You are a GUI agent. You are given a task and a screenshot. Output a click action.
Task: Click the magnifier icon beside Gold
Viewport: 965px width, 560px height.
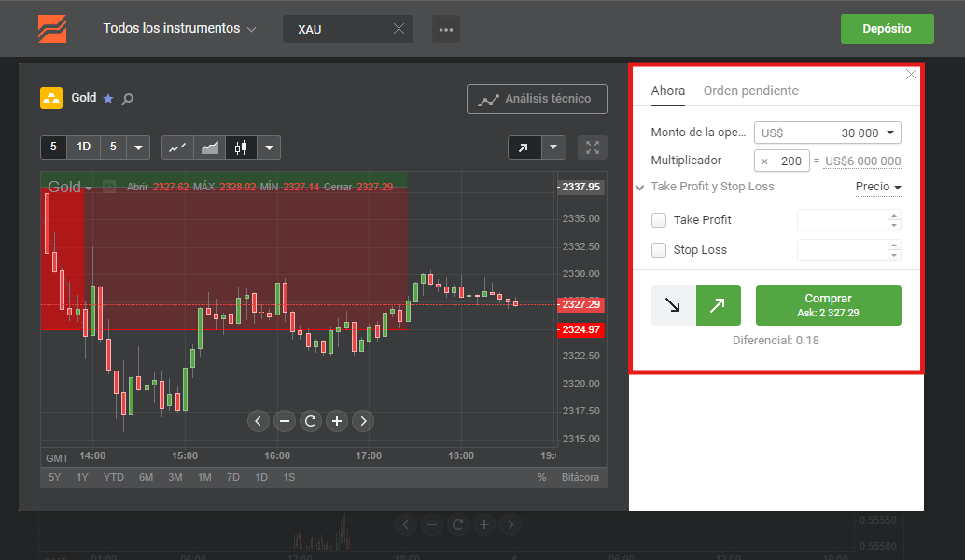[x=128, y=98]
